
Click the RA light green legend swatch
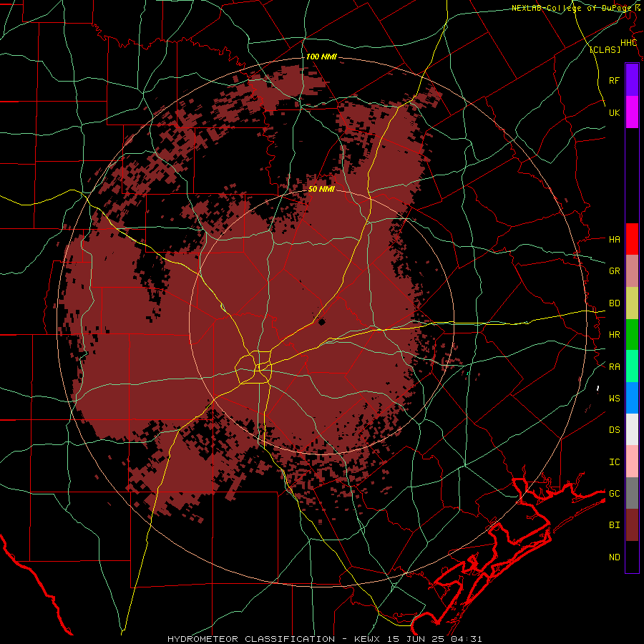pyautogui.click(x=632, y=366)
